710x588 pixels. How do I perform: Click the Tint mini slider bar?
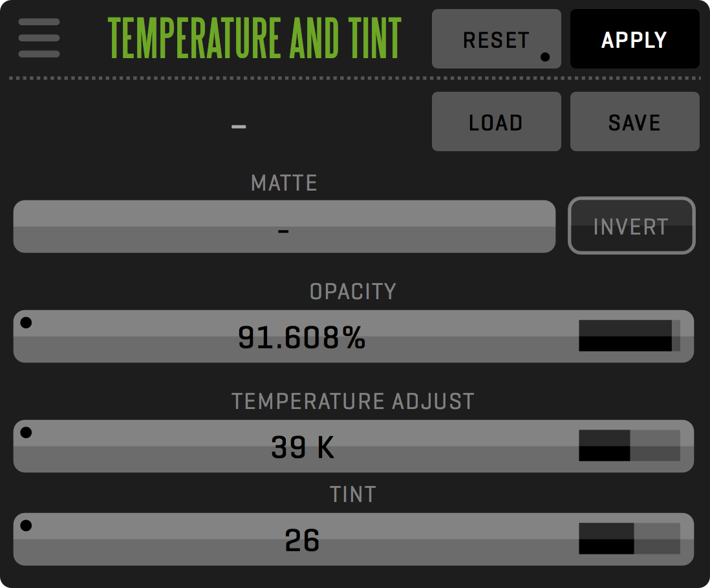tap(629, 539)
